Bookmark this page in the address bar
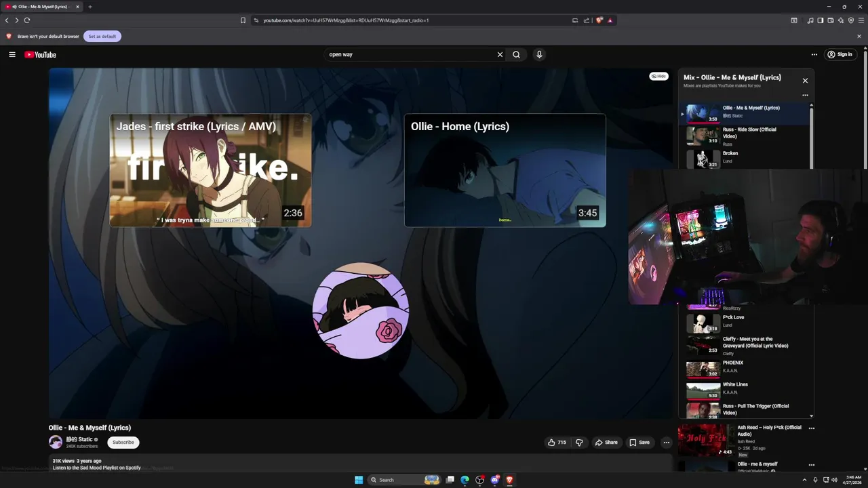This screenshot has height=488, width=868. pyautogui.click(x=243, y=20)
